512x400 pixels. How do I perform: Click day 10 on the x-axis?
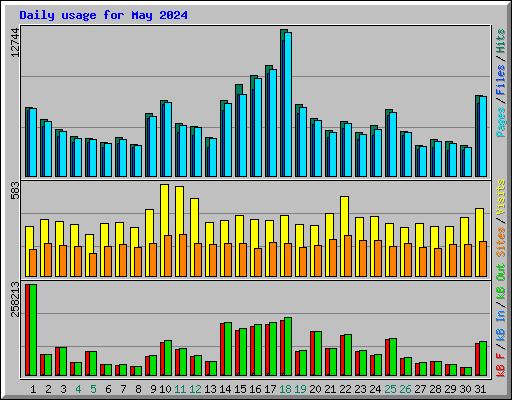pyautogui.click(x=165, y=389)
